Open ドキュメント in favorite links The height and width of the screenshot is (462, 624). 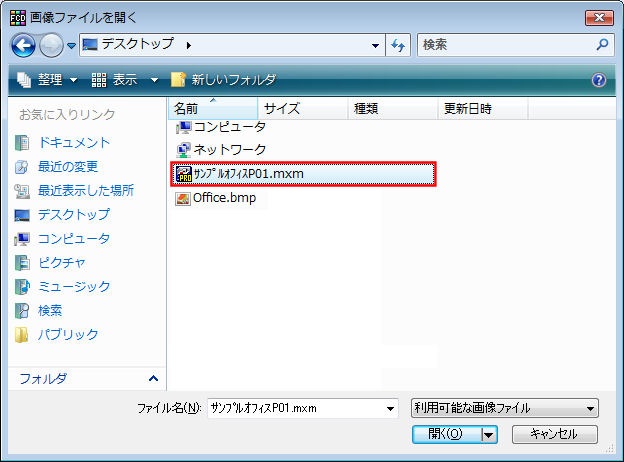pyautogui.click(x=74, y=143)
